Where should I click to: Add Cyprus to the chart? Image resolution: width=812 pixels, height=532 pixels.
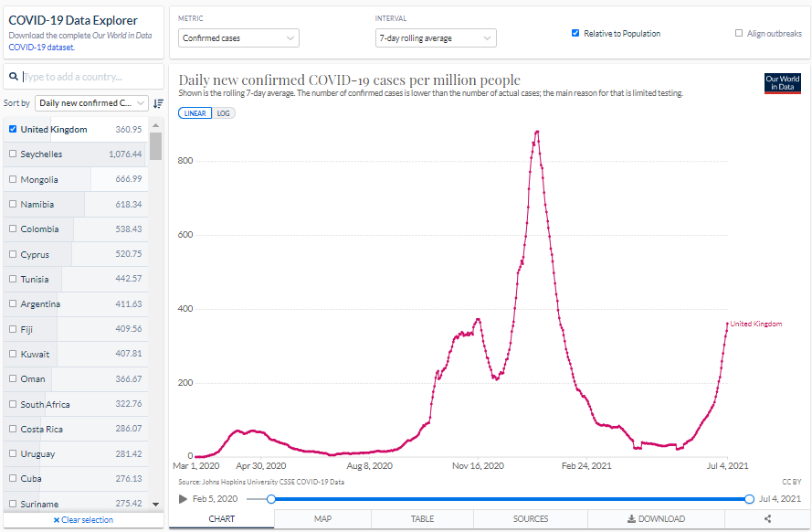[x=13, y=254]
